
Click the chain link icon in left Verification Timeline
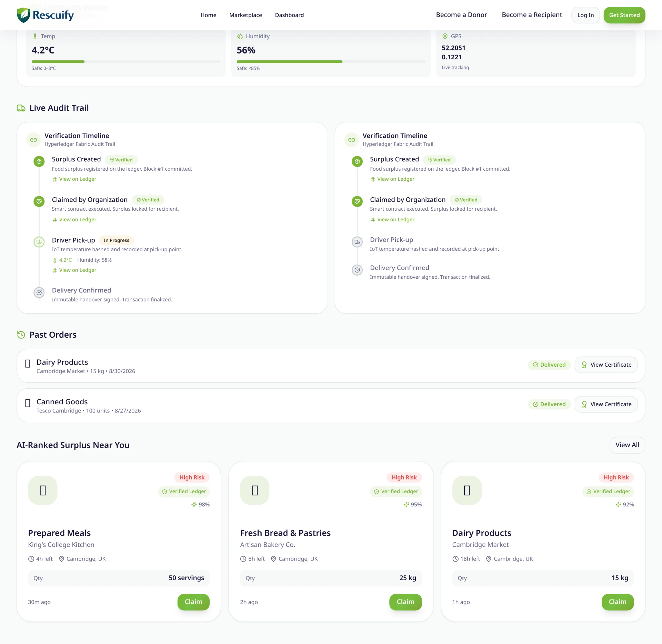[x=33, y=140]
